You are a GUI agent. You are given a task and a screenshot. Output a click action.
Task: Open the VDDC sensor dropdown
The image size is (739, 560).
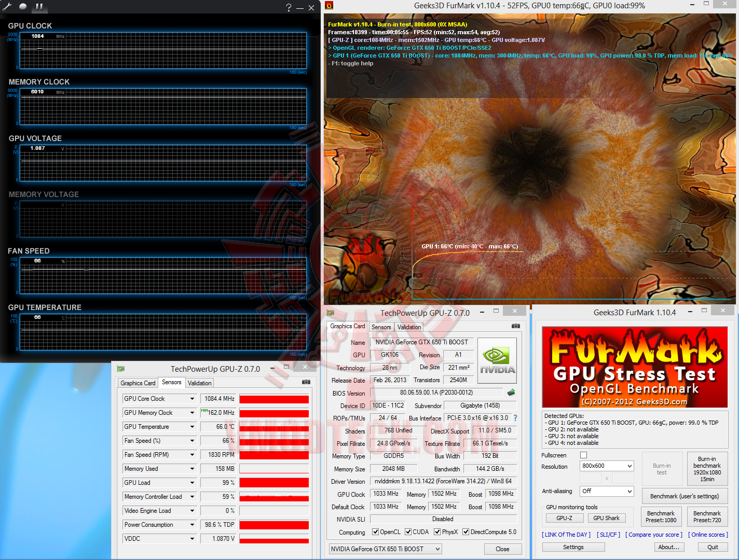[192, 539]
